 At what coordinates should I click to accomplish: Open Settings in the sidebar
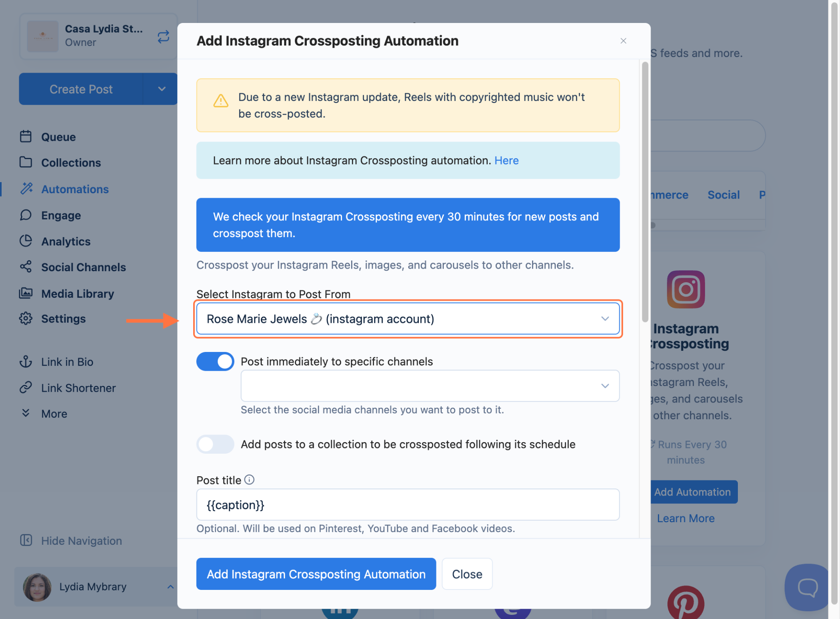pos(63,319)
